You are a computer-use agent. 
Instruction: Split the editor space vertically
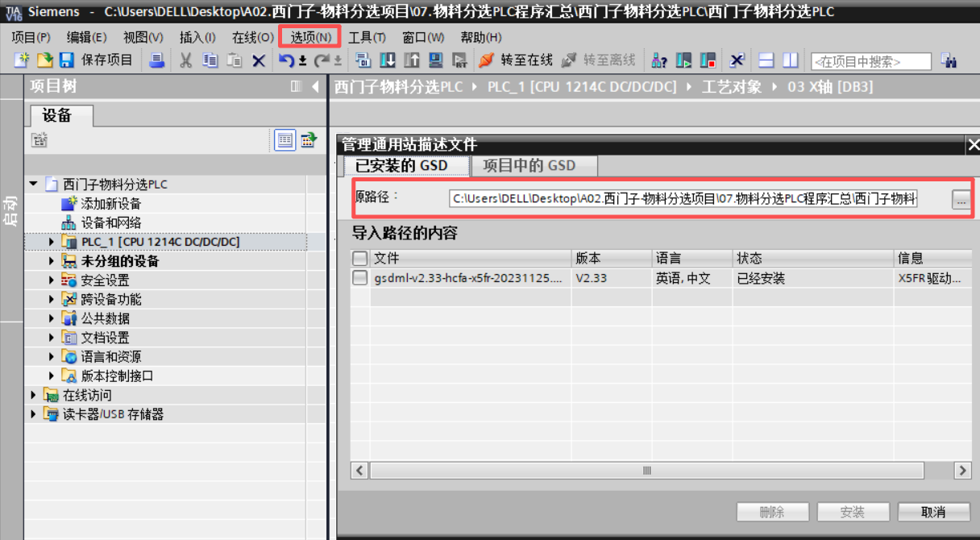point(791,60)
